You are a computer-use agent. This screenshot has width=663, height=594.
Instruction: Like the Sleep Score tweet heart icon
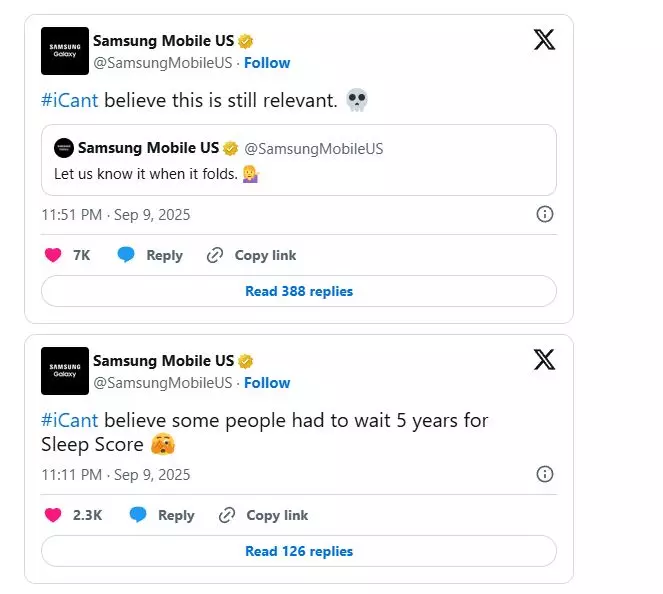click(x=53, y=515)
